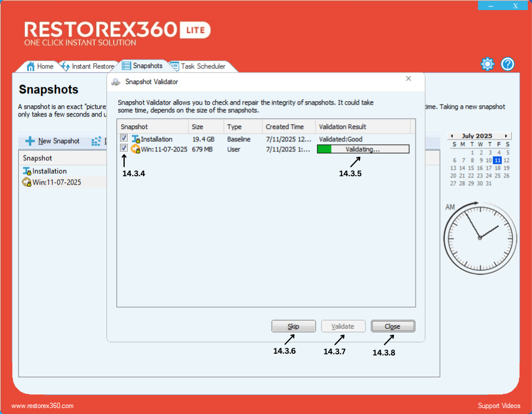Open the settings gear icon

coord(487,64)
